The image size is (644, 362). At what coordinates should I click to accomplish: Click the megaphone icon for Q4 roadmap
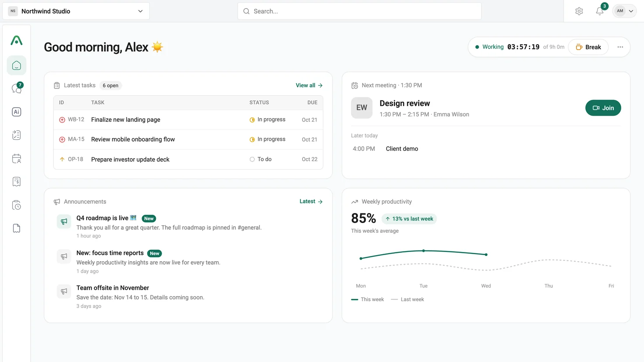tap(64, 222)
